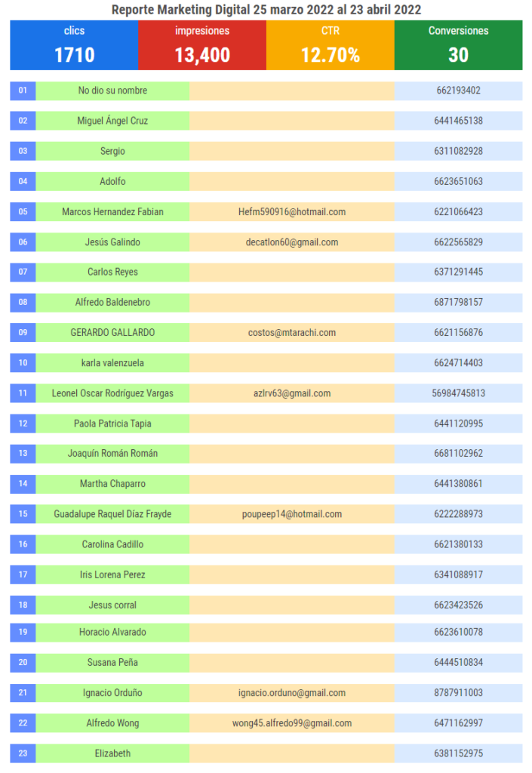This screenshot has width=532, height=773.
Task: Click the name cell Miguel Ángel Cruz
Action: tap(112, 121)
